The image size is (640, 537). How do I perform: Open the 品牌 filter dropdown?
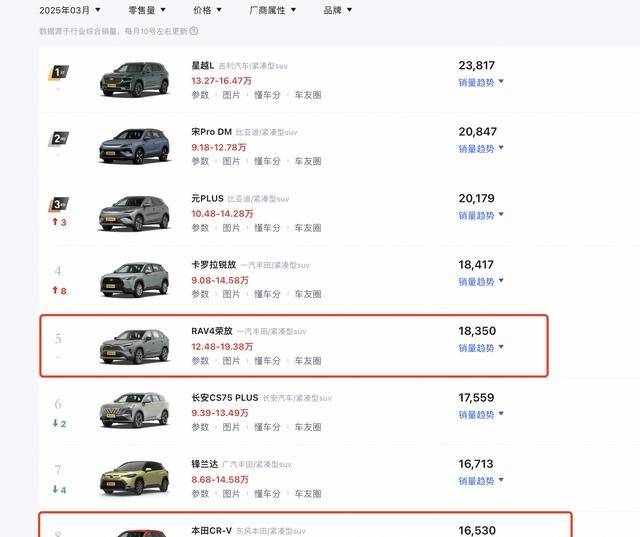click(338, 10)
